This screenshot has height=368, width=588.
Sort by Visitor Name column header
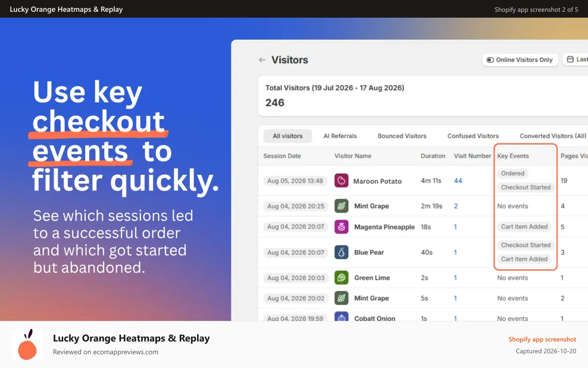[353, 156]
